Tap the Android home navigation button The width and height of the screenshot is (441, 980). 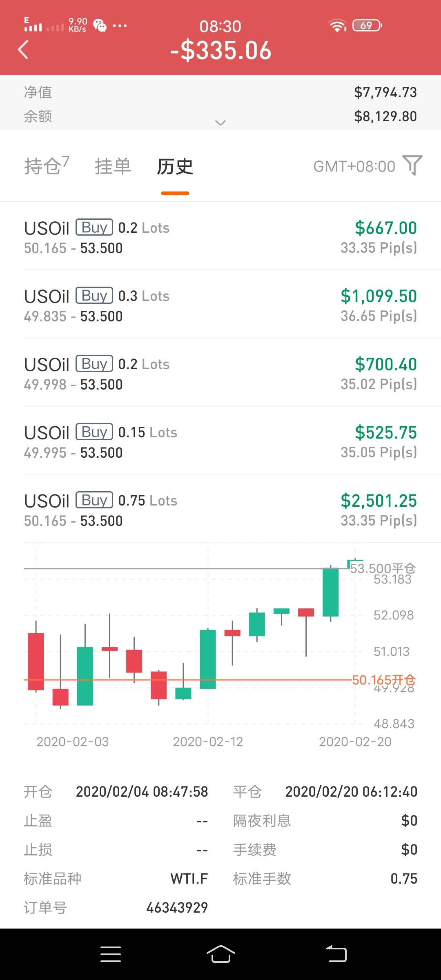click(x=220, y=954)
